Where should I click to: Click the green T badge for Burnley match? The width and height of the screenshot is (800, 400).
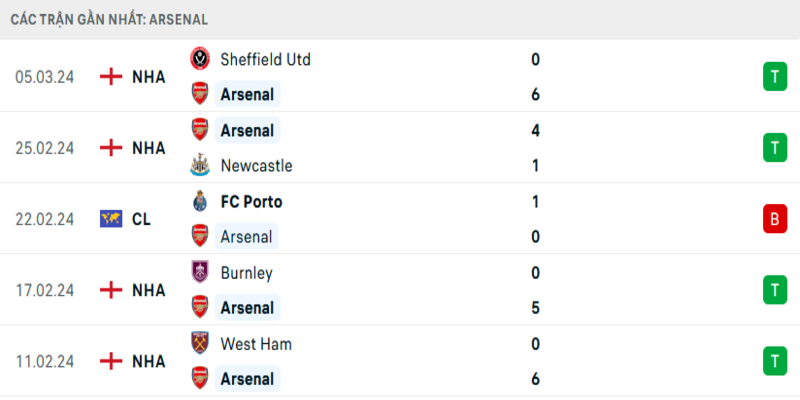click(773, 290)
